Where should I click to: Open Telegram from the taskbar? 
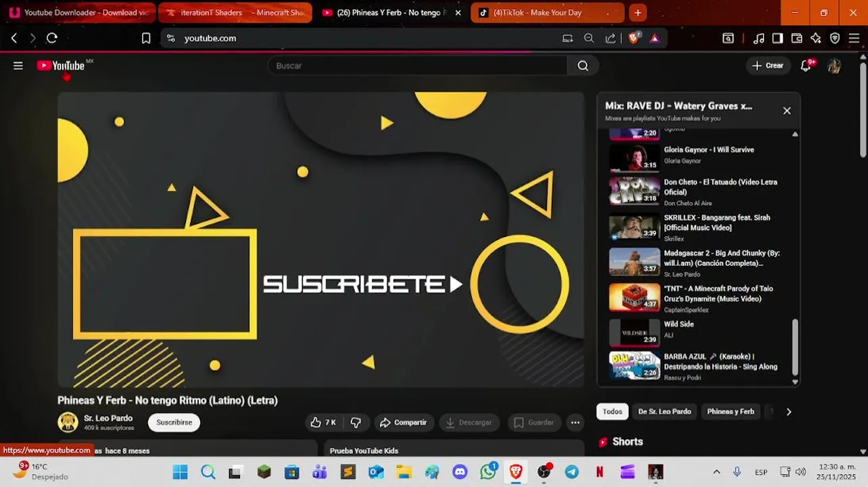click(572, 472)
